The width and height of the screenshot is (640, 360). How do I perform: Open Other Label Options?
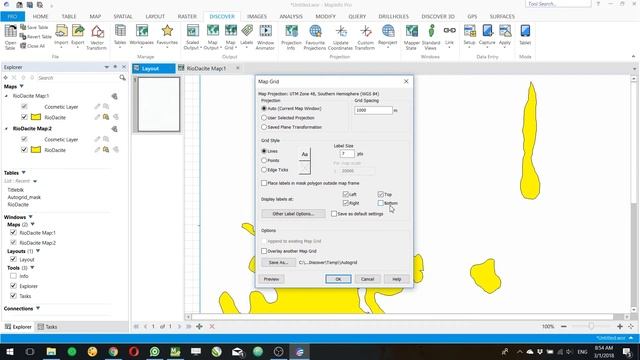pos(293,213)
